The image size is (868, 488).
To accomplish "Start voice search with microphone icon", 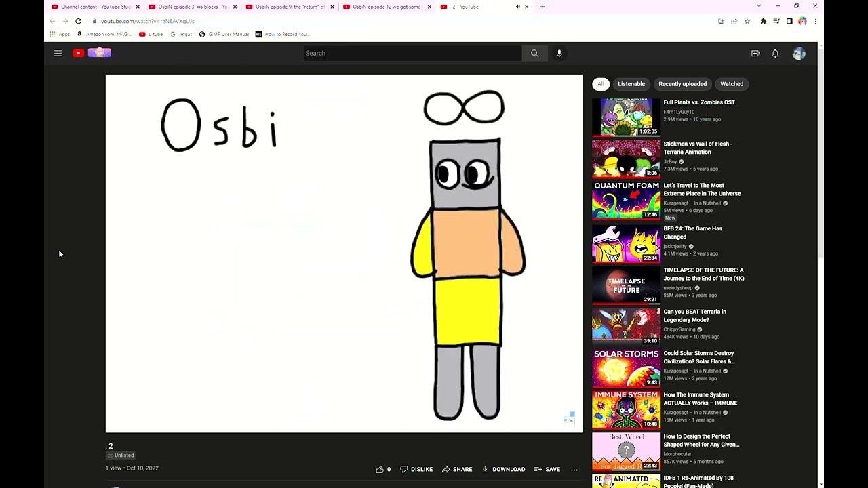I will click(x=559, y=53).
